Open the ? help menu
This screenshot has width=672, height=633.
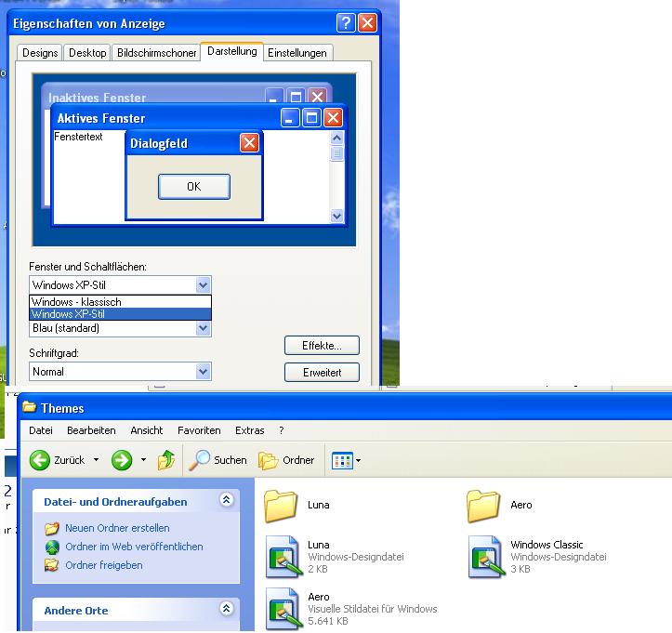(281, 430)
